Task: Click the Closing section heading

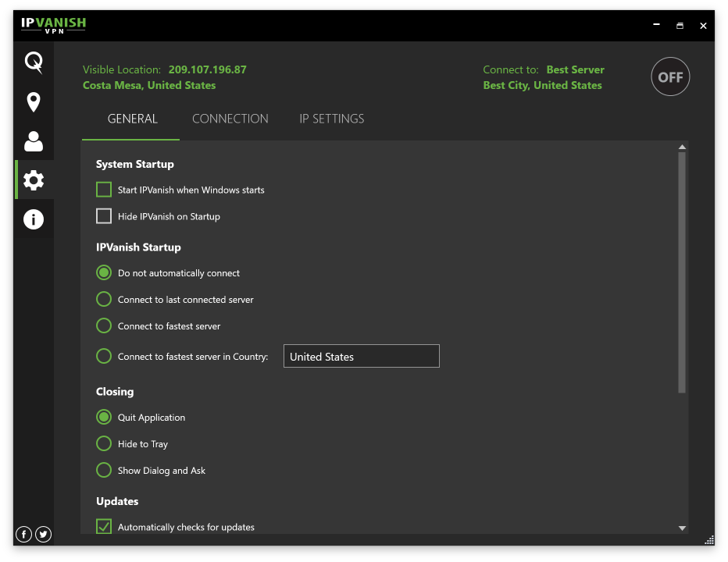Action: coord(115,392)
